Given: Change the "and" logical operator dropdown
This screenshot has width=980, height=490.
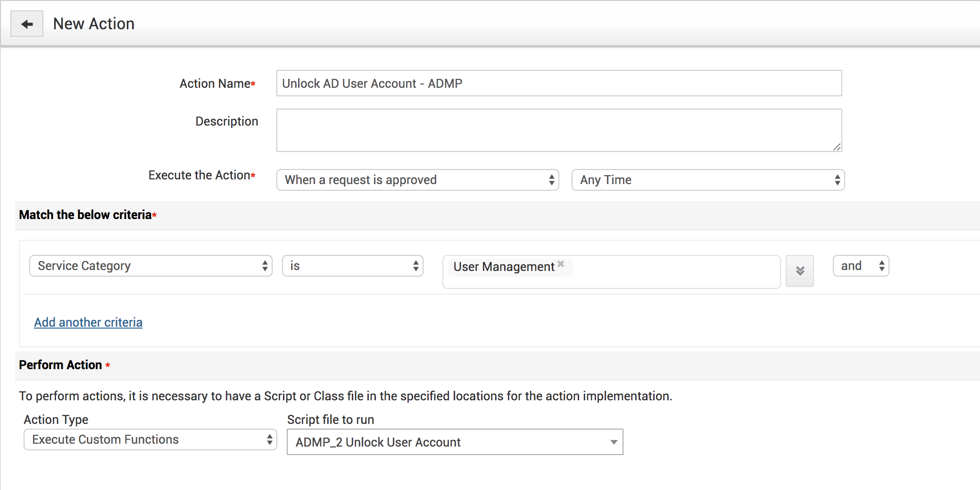Looking at the screenshot, I should (x=861, y=266).
